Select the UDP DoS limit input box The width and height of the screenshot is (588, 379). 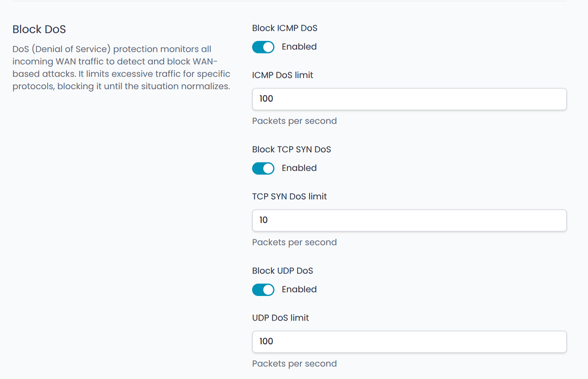(409, 341)
